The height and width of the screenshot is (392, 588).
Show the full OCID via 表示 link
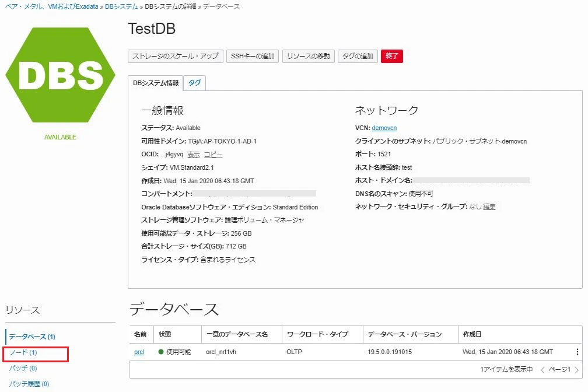click(x=194, y=155)
